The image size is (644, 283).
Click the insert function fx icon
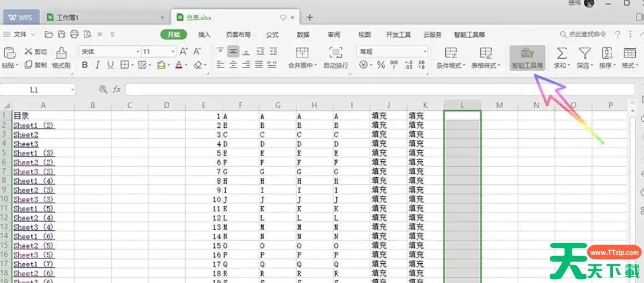click(x=117, y=89)
